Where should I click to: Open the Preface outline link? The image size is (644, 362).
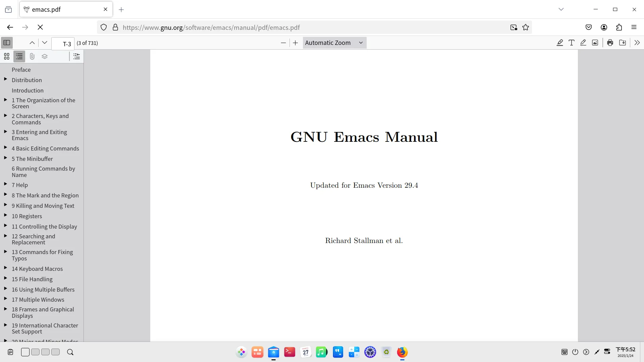(x=21, y=70)
